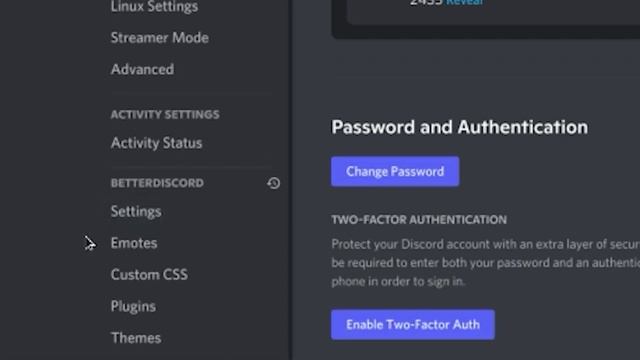Click the dark account info card
The image size is (640, 360).
[486, 18]
